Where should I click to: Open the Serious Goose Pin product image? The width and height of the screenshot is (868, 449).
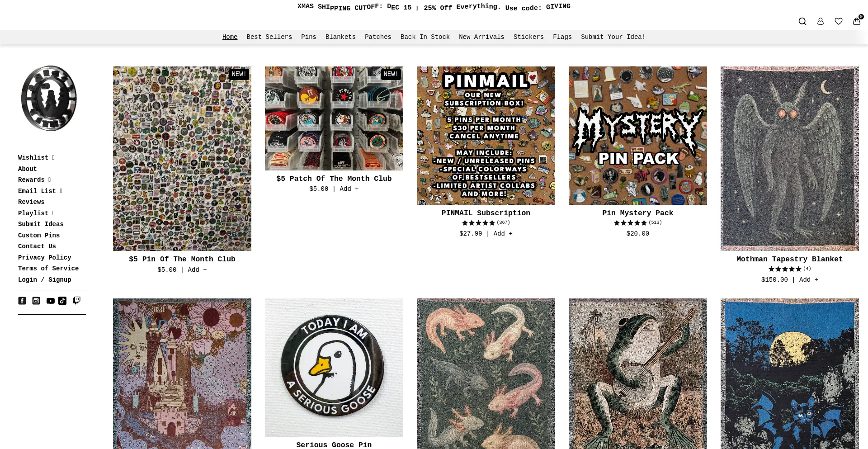coord(334,368)
